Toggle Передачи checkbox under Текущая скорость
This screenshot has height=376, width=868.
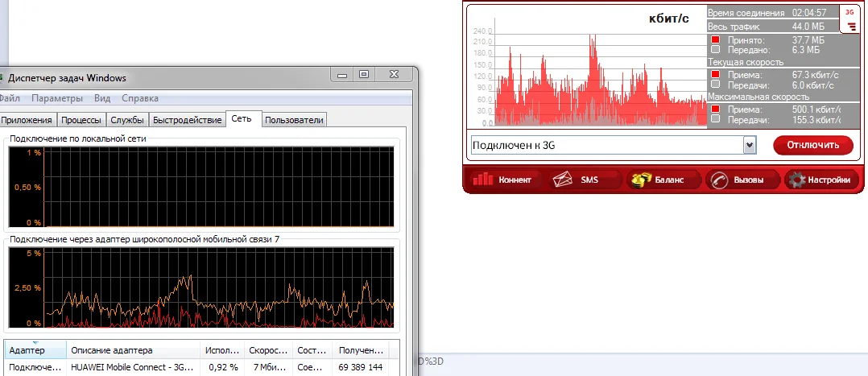[x=715, y=85]
